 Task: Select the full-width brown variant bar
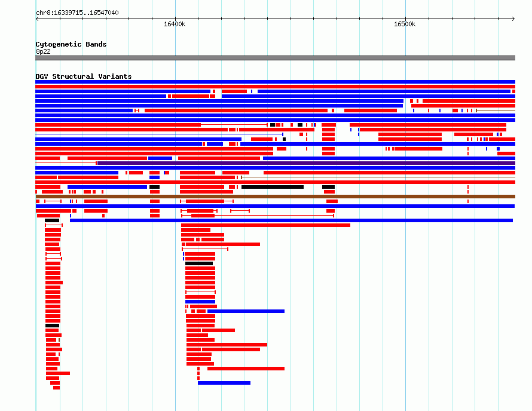coord(275,197)
